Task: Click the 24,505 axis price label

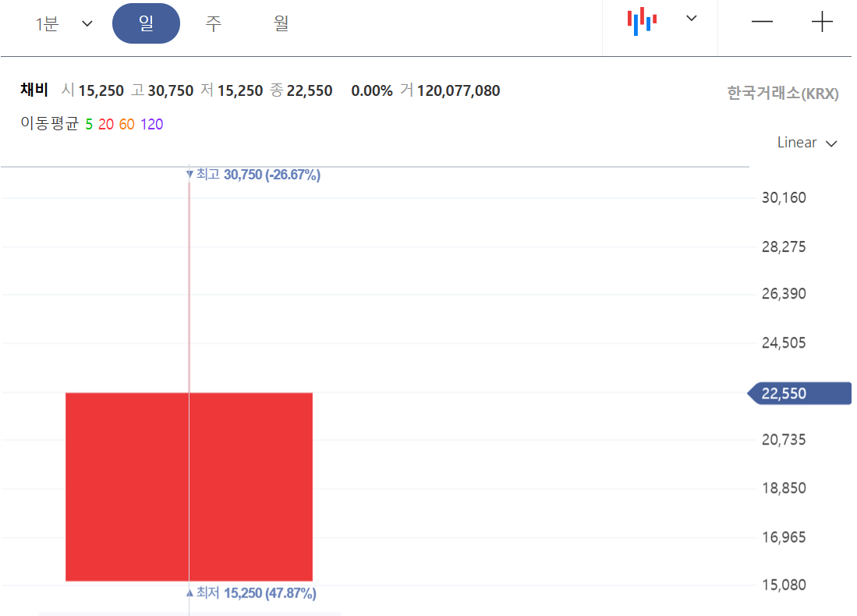Action: click(x=784, y=343)
